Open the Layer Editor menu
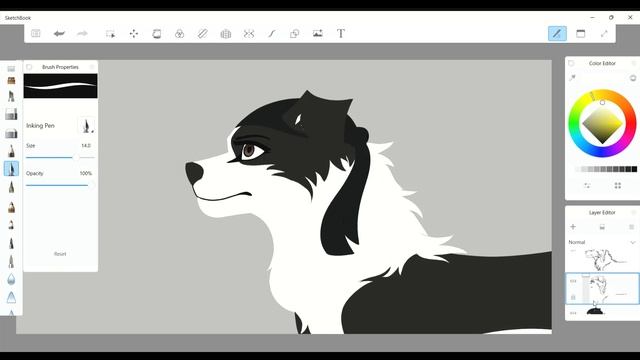 click(x=631, y=227)
